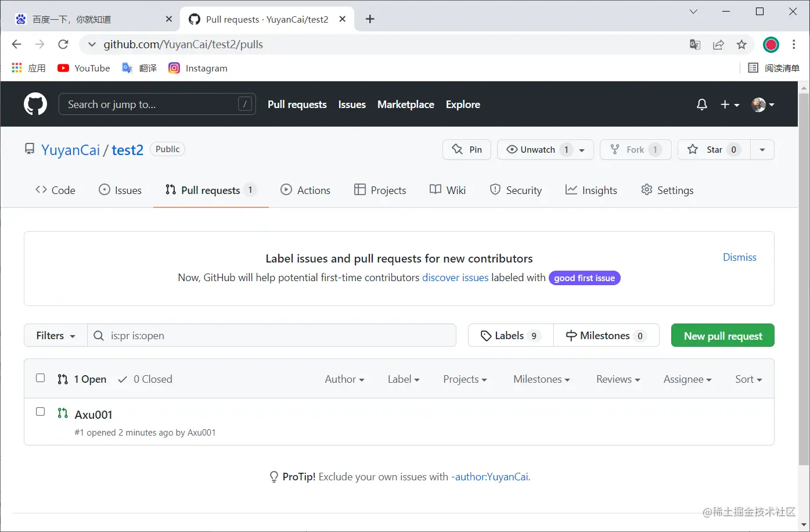Open GitHub home via Octocat logo
The height and width of the screenshot is (532, 810).
coord(35,105)
